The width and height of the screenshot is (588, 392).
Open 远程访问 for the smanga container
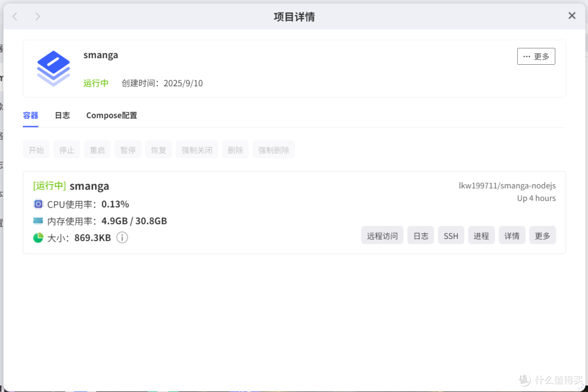click(x=382, y=235)
